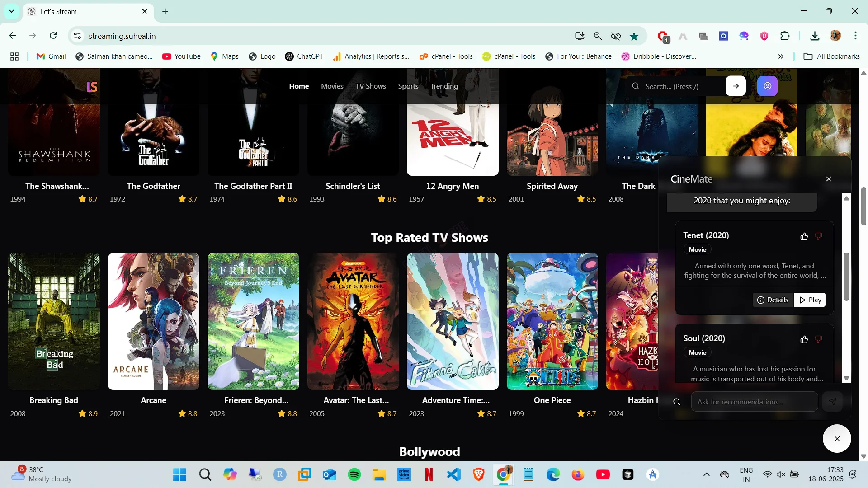Open the YouTube bookmark

click(x=181, y=56)
